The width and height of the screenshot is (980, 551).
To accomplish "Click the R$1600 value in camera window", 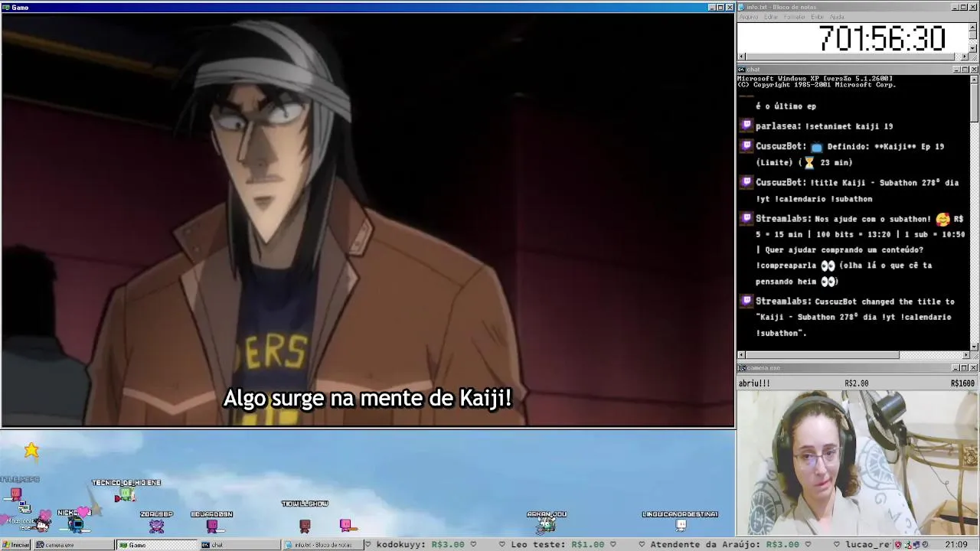I will point(963,383).
